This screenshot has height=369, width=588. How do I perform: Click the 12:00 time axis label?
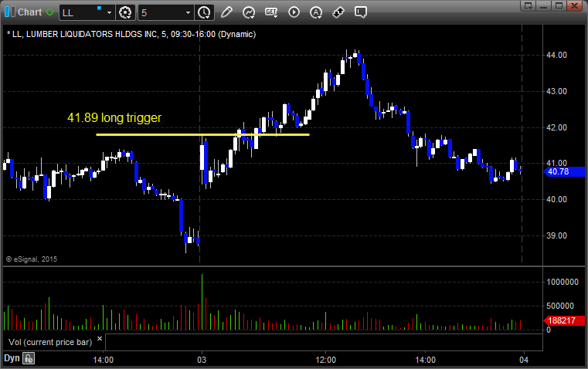pos(326,360)
